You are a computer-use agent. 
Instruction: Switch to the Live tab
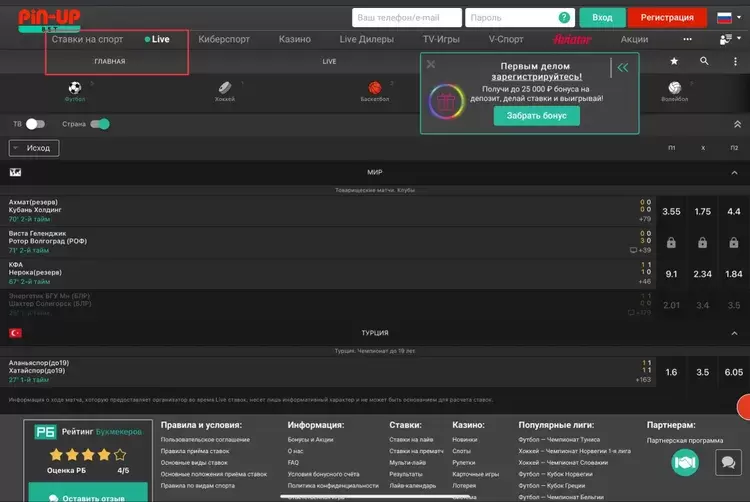point(157,39)
